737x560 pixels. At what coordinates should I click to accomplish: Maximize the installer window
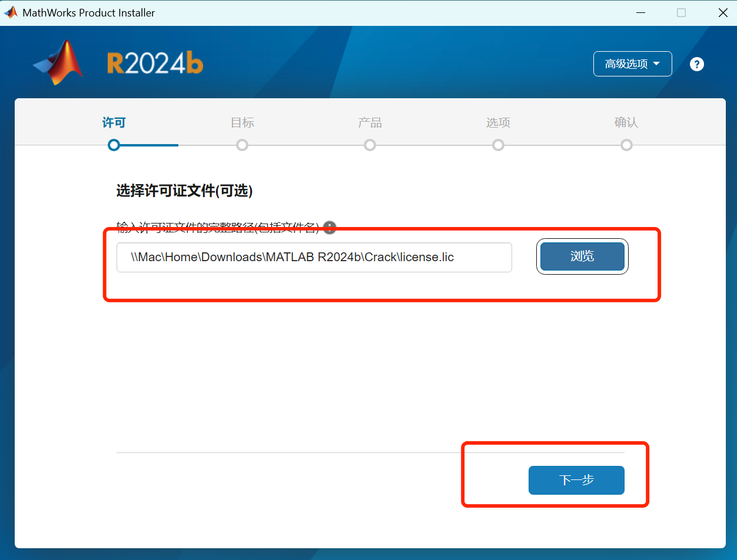tap(681, 12)
